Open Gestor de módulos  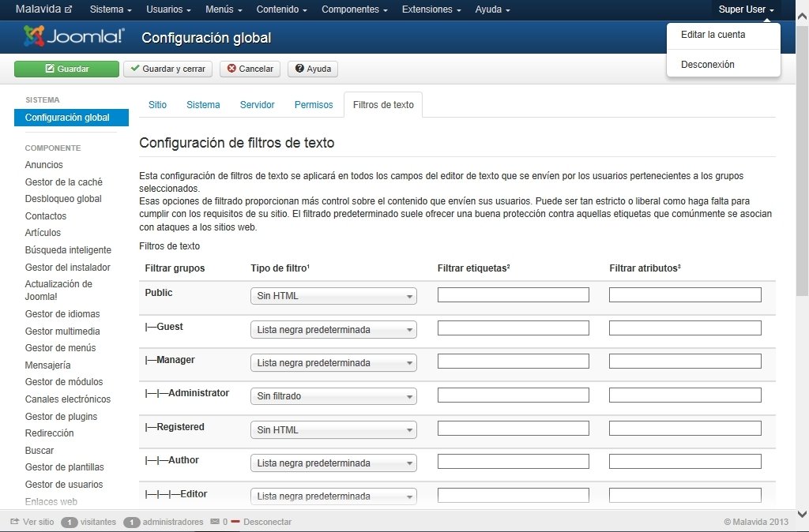pos(64,381)
